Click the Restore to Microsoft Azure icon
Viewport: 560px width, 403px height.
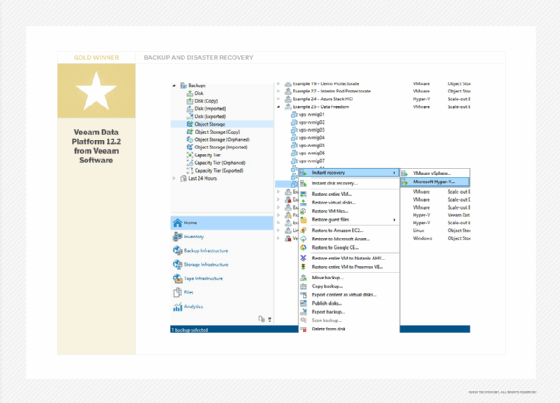tap(303, 239)
